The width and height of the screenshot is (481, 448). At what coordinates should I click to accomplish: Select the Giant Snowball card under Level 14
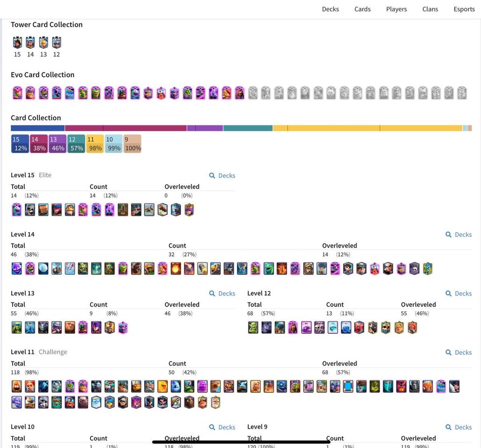[43, 269]
